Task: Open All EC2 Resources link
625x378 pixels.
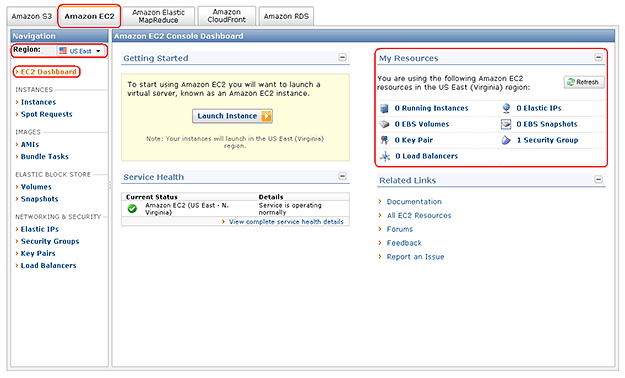Action: click(419, 215)
